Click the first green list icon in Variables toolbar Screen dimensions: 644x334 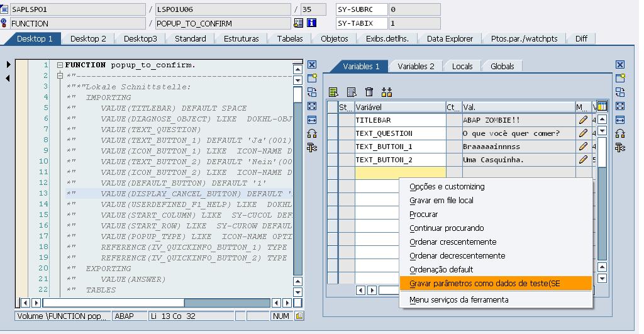[x=334, y=92]
